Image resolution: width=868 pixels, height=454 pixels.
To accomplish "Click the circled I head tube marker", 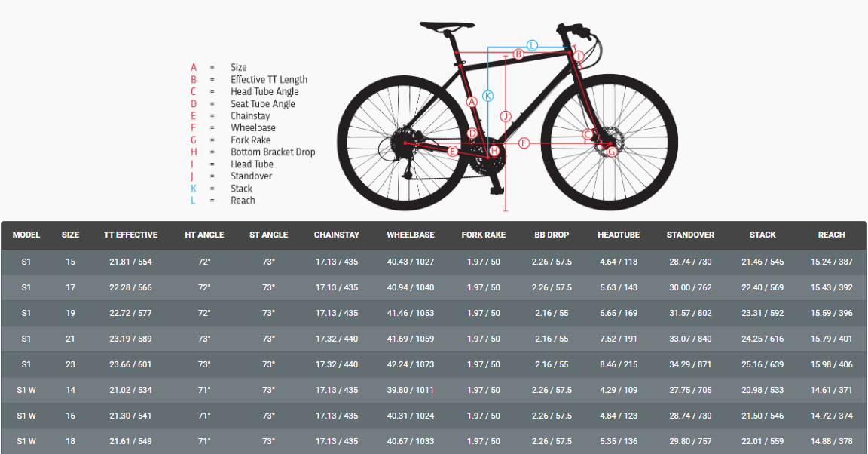I will point(578,57).
